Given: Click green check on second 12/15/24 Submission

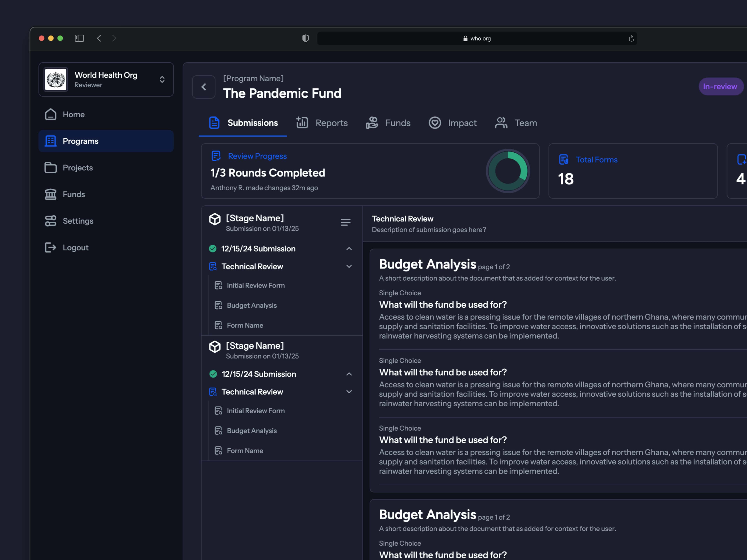Looking at the screenshot, I should pyautogui.click(x=213, y=374).
